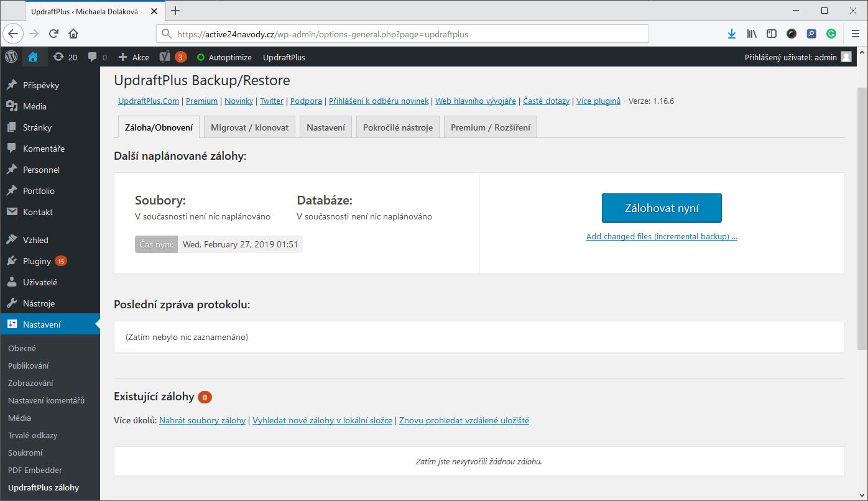Open Autoptimize admin bar menu

click(224, 57)
